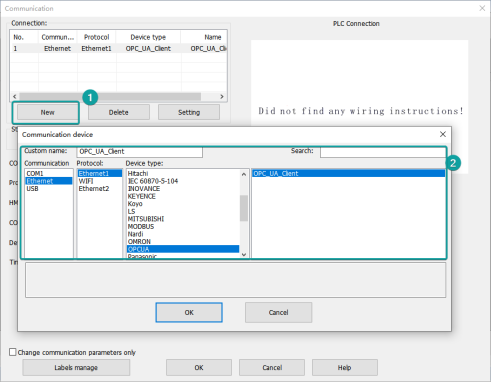Click OK in the Communication window
This screenshot has width=492, height=382.
199,367
